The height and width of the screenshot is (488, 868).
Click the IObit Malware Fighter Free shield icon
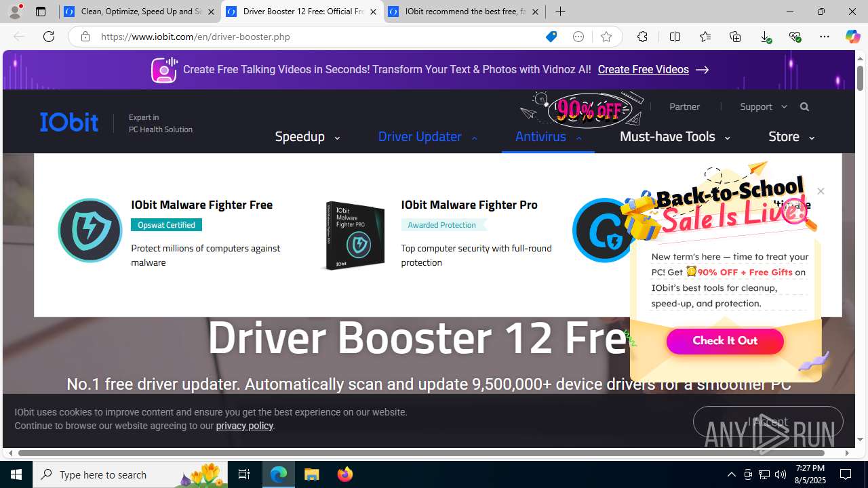point(90,230)
